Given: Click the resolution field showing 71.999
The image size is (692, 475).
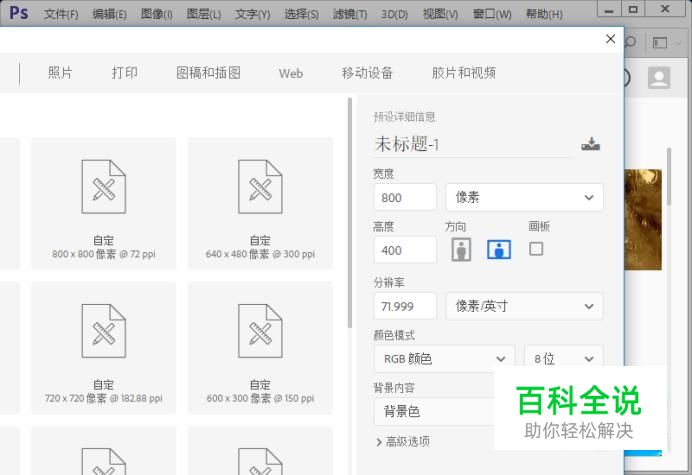Looking at the screenshot, I should [x=405, y=306].
